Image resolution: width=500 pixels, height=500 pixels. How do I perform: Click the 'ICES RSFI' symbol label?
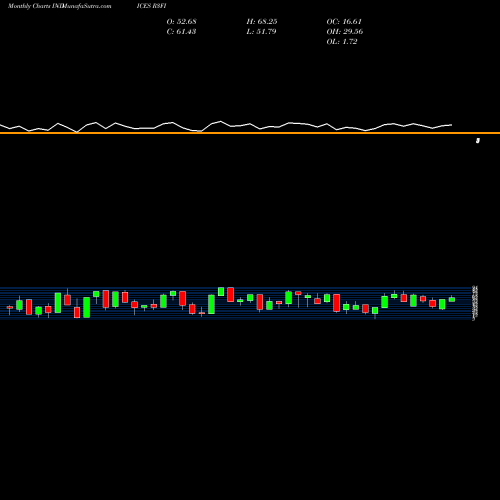pos(151,6)
